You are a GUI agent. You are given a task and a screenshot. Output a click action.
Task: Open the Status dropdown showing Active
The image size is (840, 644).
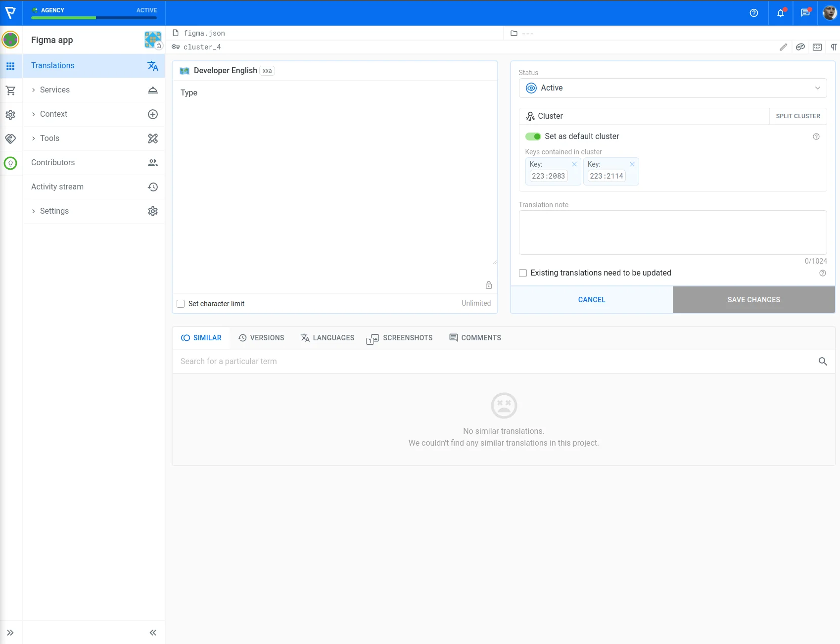click(672, 88)
